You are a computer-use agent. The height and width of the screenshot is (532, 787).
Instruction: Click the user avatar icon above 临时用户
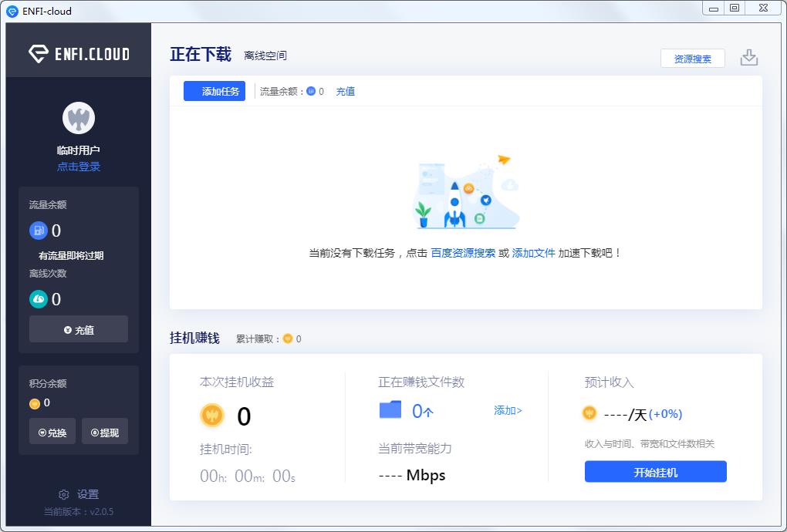pyautogui.click(x=78, y=117)
